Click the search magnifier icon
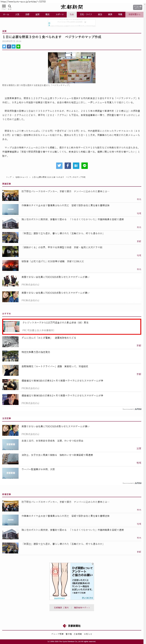This screenshot has width=146, height=644. (10, 6)
